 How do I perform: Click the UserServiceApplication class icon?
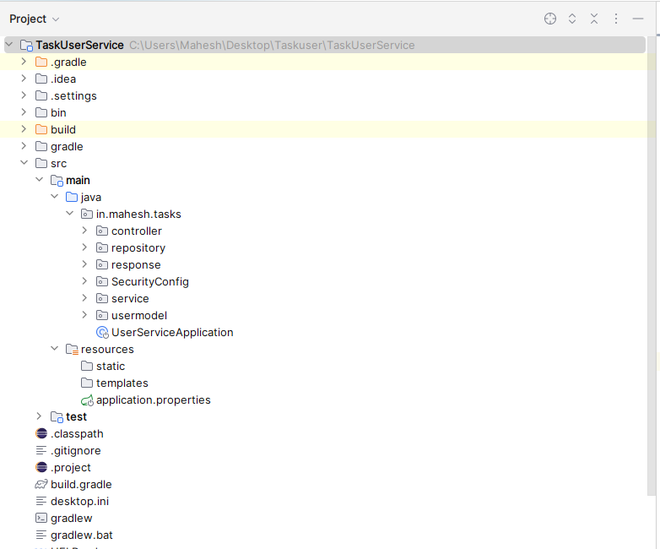[102, 332]
